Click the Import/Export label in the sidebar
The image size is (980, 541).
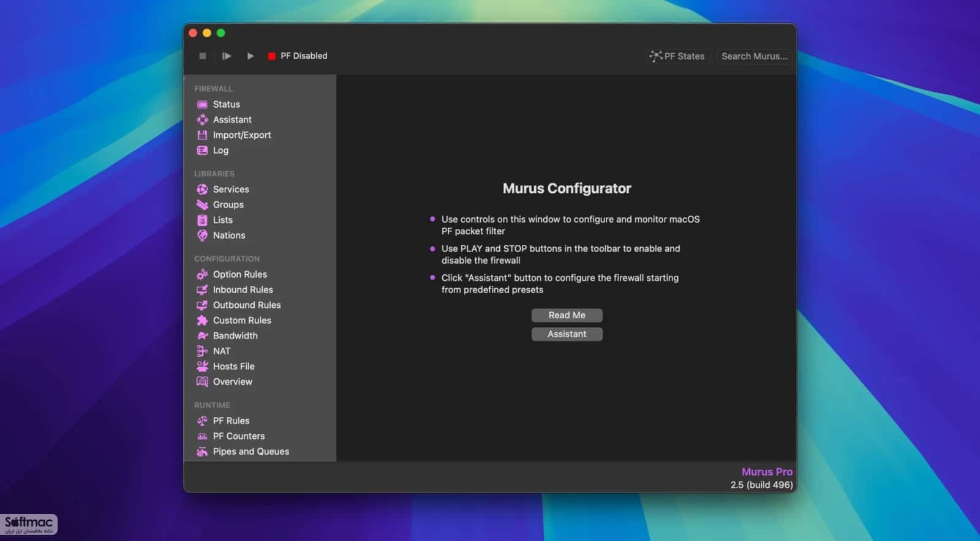click(242, 135)
